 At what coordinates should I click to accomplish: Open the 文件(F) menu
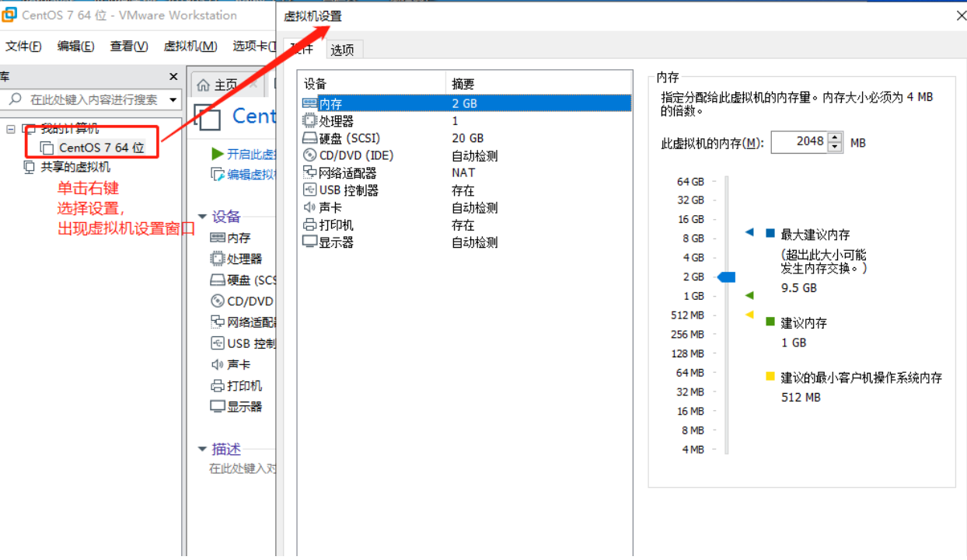pos(23,47)
